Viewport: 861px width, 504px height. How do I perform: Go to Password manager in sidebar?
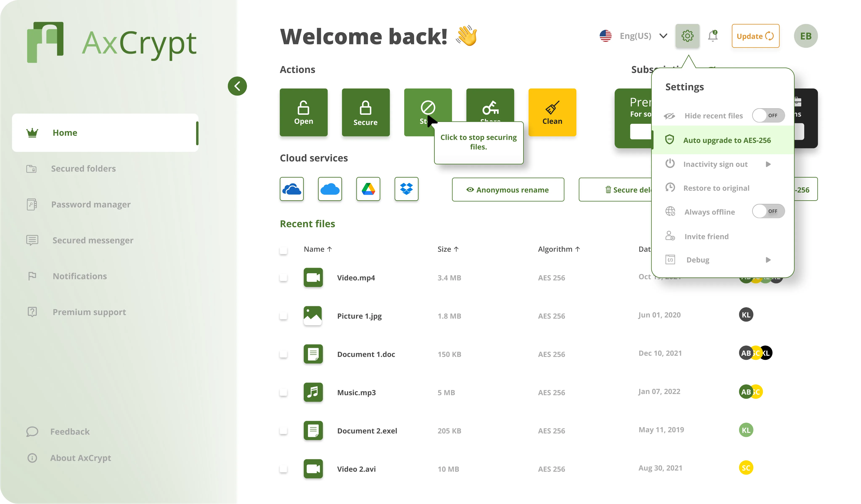pos(91,204)
